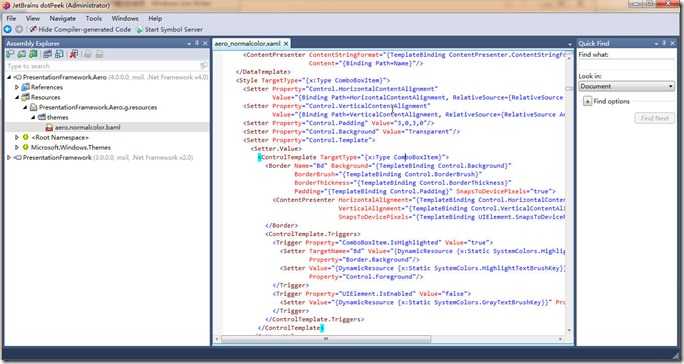Click the blue Navigate Back arrow
This screenshot has width=684, height=364.
point(7,29)
